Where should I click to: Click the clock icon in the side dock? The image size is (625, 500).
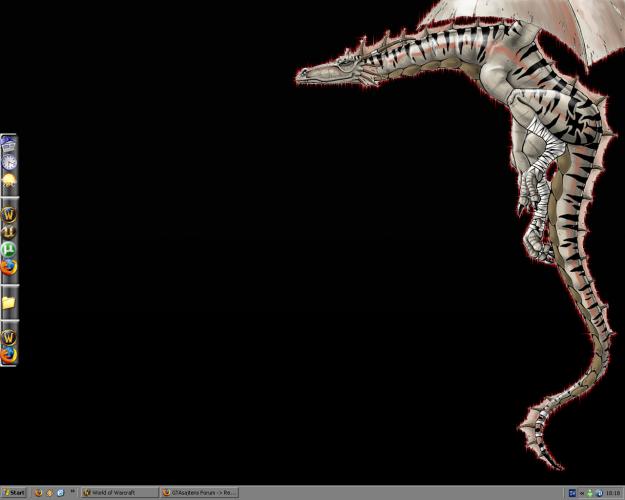coord(8,161)
